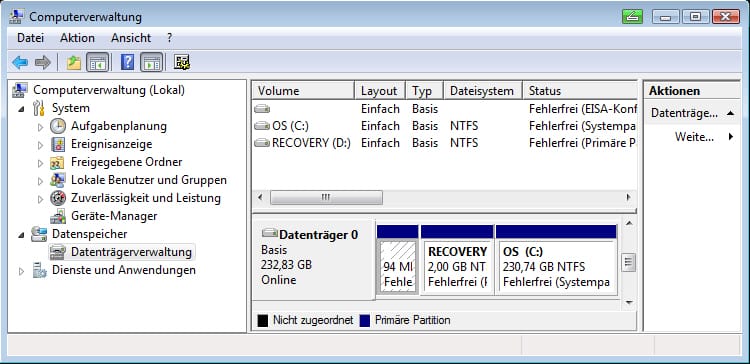Select Datenträgerverwaltung in the tree
Screen dimensions: 750x364
(x=131, y=252)
